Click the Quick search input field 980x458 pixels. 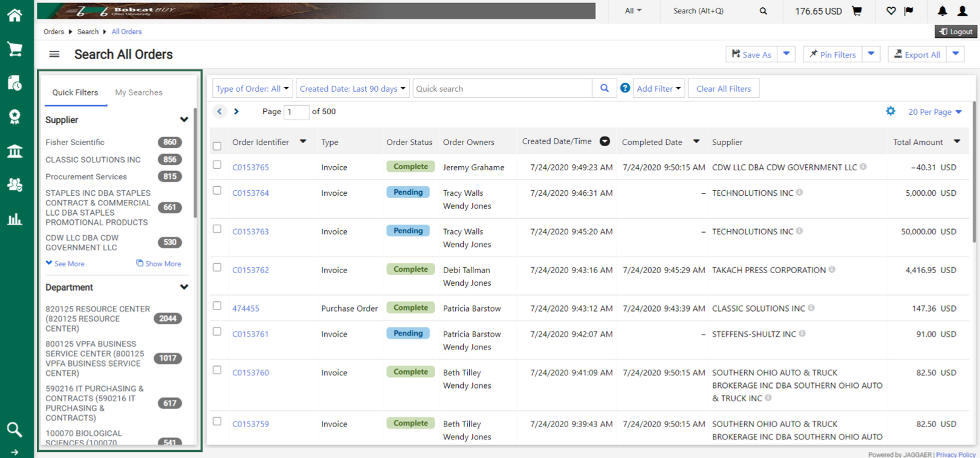pyautogui.click(x=502, y=89)
